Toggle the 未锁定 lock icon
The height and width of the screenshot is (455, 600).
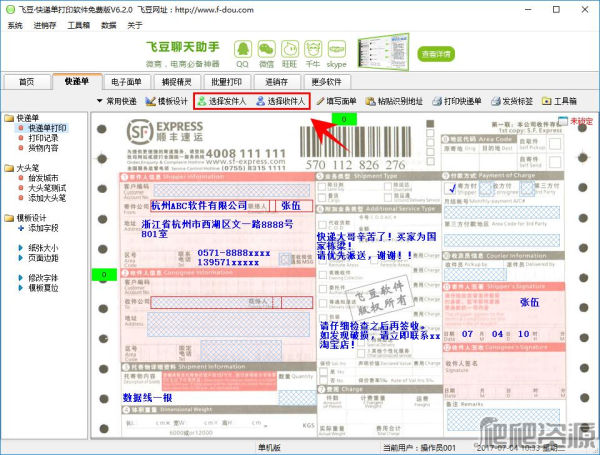[563, 121]
